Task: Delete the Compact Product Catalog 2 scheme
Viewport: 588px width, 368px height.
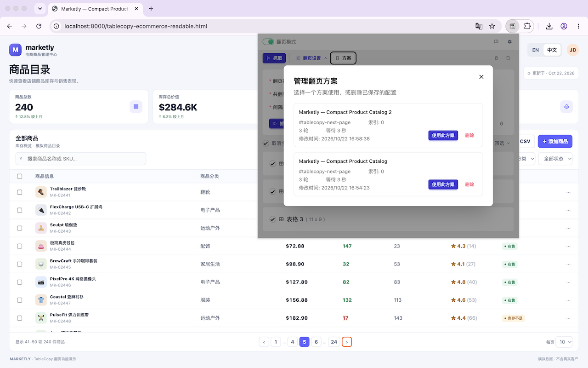Action: 469,136
